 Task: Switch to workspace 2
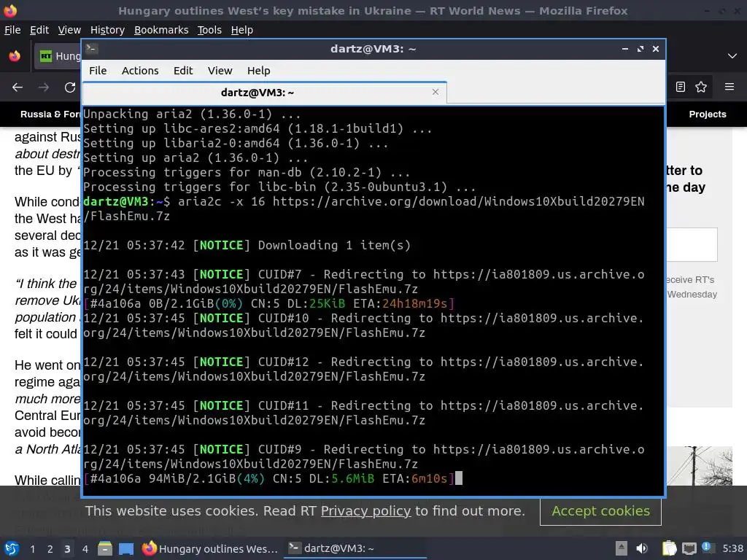[50, 549]
